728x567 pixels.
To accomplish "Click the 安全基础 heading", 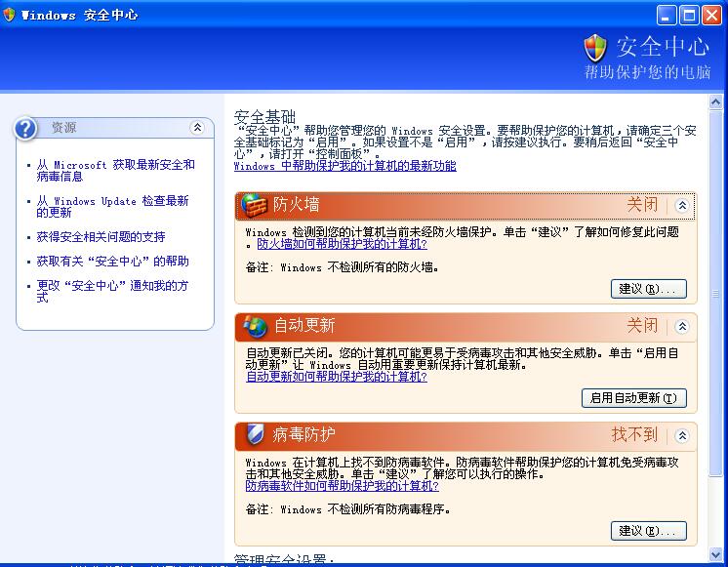I will pyautogui.click(x=264, y=116).
